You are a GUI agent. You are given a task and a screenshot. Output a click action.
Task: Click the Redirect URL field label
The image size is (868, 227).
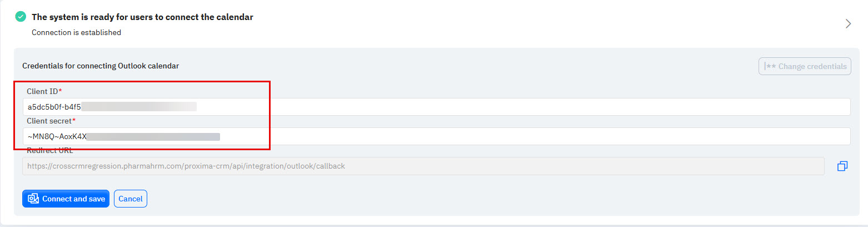point(50,151)
